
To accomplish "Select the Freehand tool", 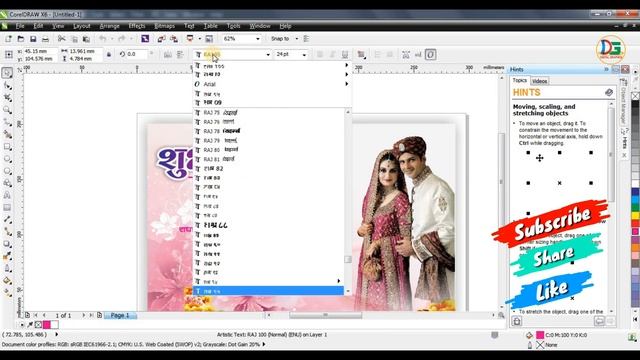I will click(7, 122).
